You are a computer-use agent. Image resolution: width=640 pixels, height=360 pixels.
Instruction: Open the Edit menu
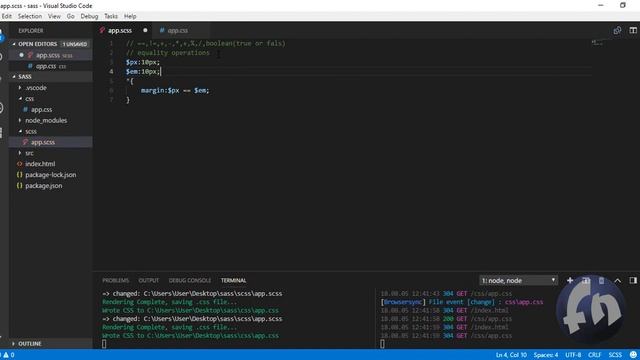point(7,16)
